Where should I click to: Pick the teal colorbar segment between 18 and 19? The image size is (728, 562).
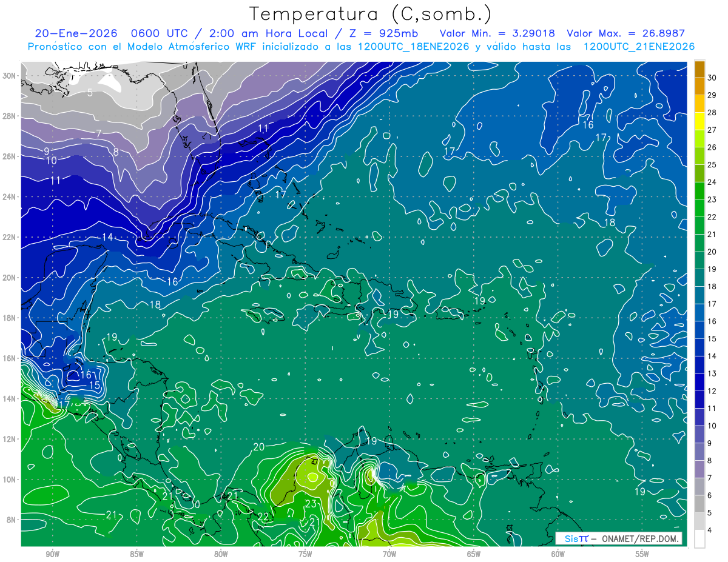(x=700, y=278)
